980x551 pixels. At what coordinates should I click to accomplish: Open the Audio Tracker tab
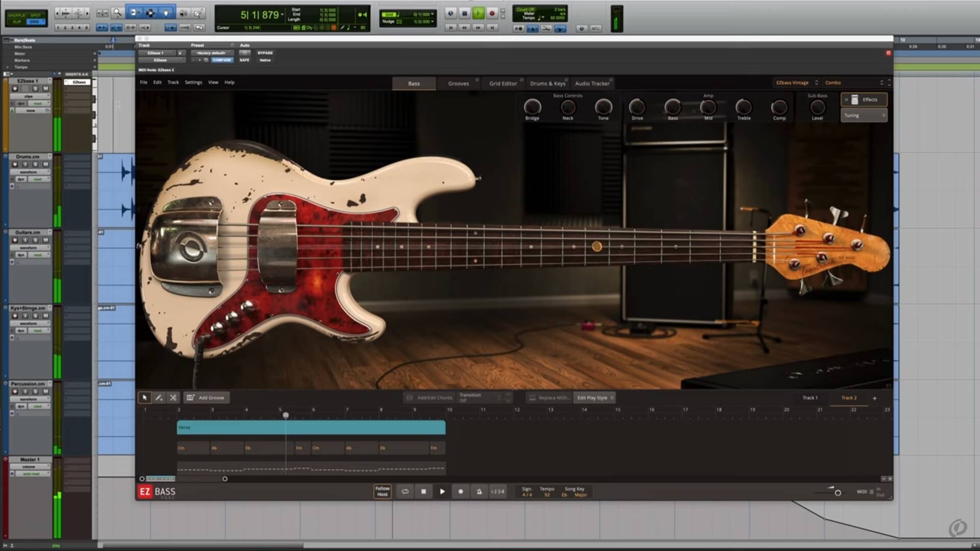[592, 83]
